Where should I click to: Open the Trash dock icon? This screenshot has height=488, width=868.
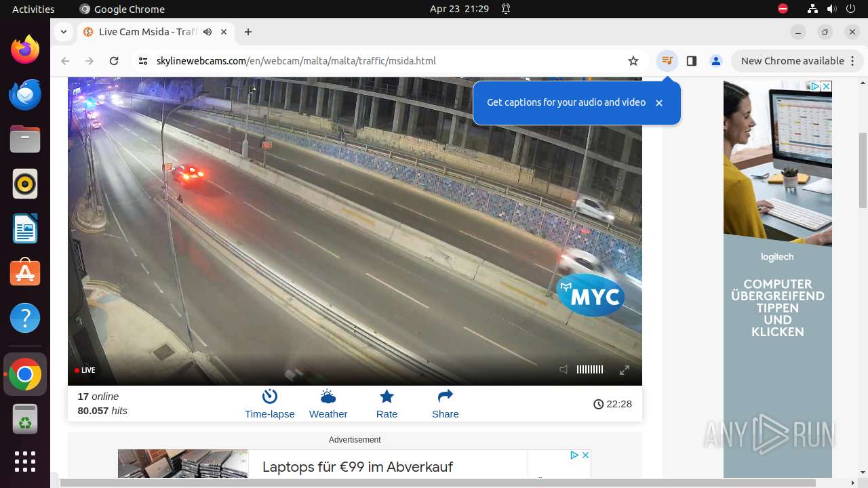point(25,419)
